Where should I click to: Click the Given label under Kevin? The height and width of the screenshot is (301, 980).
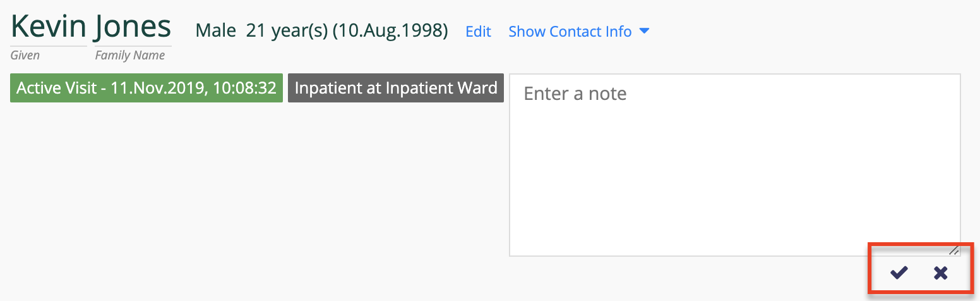[25, 55]
